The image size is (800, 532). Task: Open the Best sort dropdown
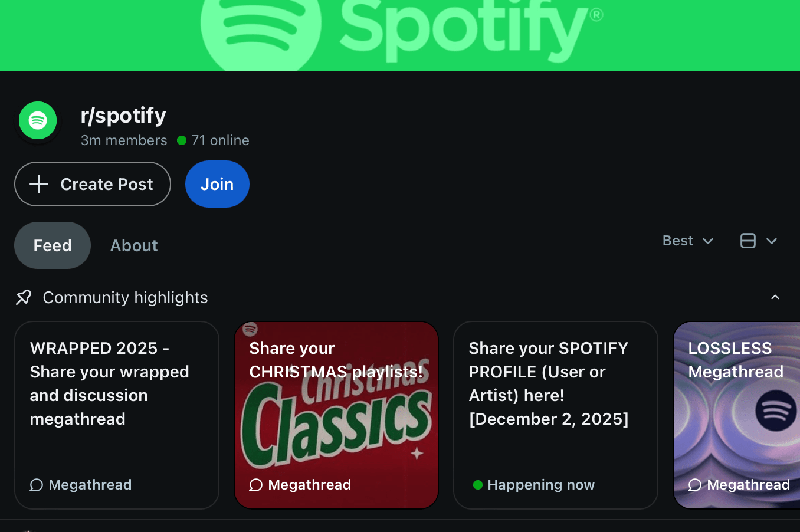pos(688,241)
